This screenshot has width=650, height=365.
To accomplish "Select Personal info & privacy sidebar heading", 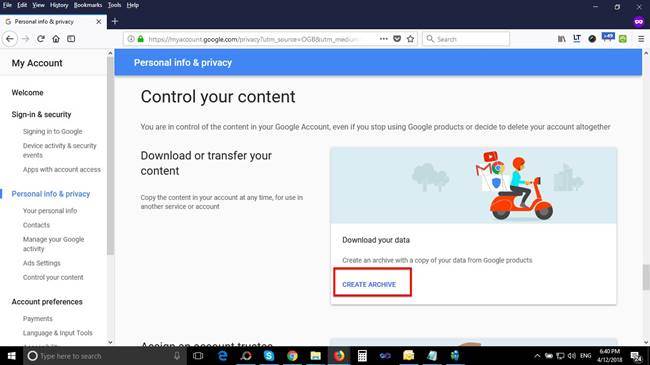I will [51, 194].
